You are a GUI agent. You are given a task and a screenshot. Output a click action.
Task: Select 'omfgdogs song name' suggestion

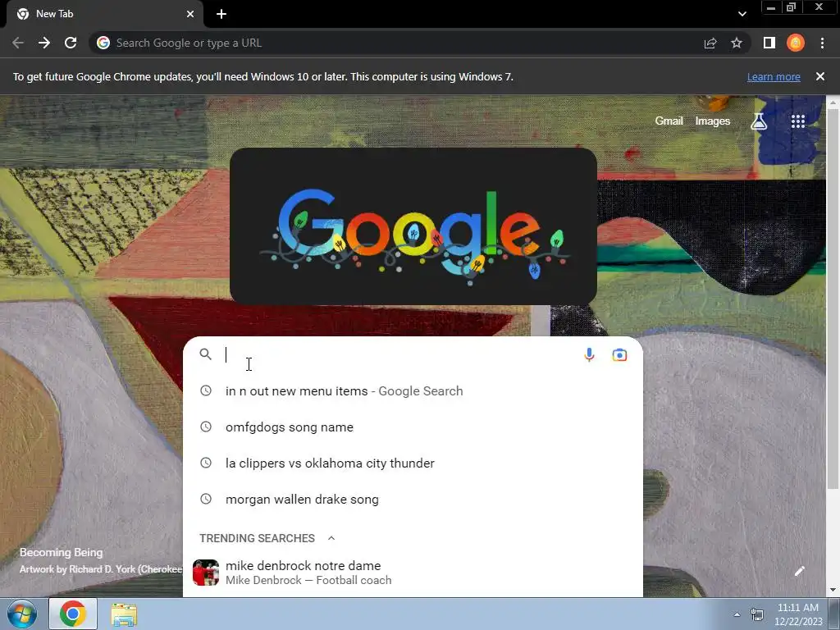[413, 427]
